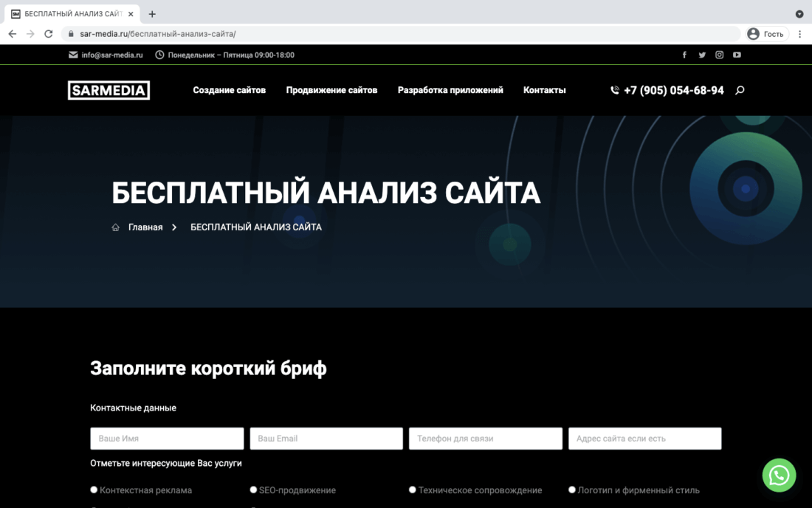Select Техническое сопровождение radio option
This screenshot has height=508, width=812.
[x=412, y=490]
